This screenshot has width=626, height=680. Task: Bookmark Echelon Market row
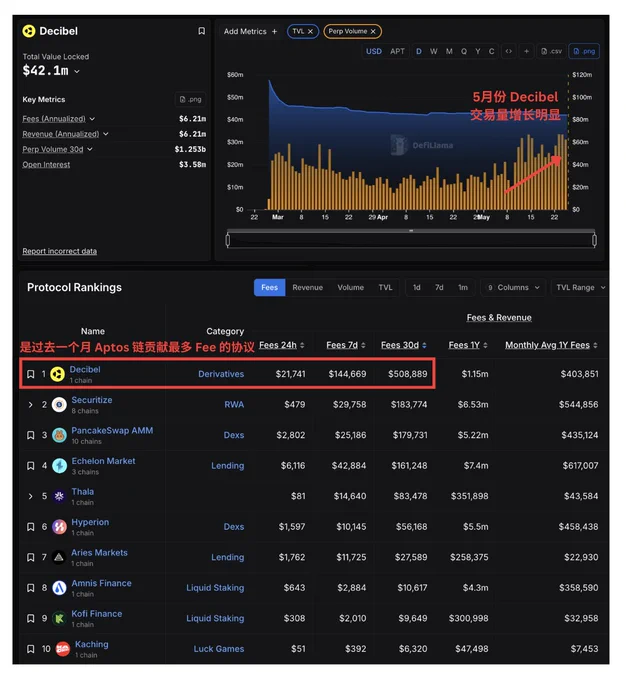point(30,466)
